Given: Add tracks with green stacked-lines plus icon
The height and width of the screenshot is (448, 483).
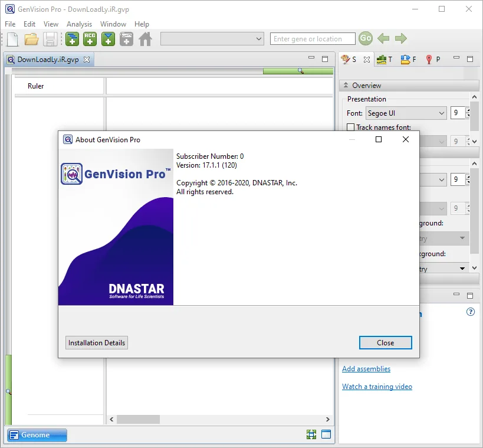Looking at the screenshot, I should coord(72,39).
